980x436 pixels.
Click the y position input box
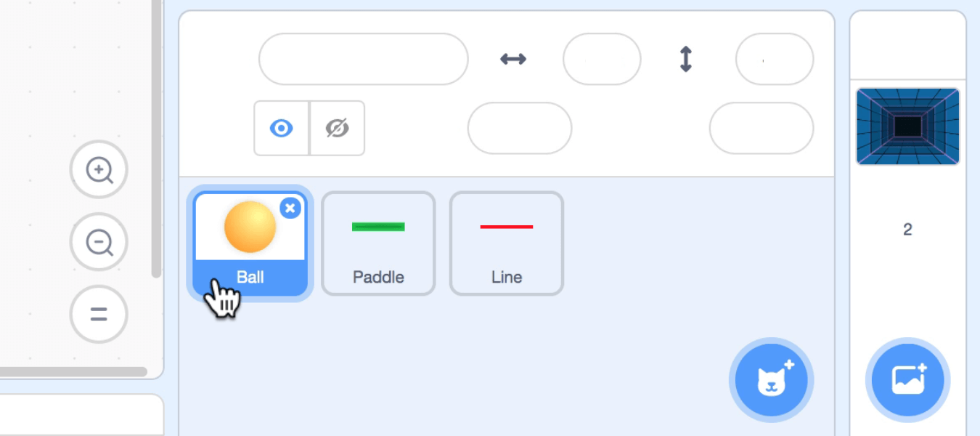[x=775, y=59]
